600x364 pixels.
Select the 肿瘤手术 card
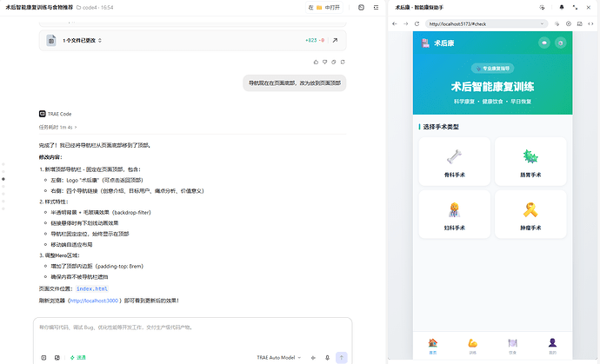pyautogui.click(x=530, y=214)
